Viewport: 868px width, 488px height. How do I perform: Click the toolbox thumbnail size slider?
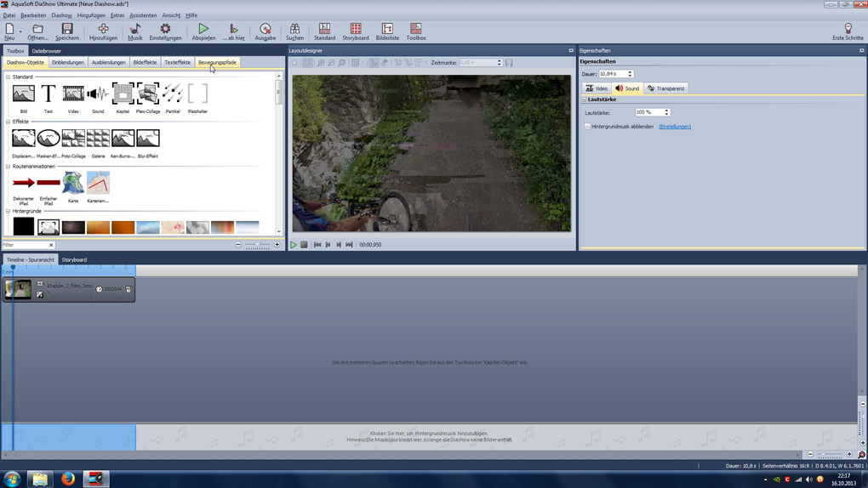[257, 245]
